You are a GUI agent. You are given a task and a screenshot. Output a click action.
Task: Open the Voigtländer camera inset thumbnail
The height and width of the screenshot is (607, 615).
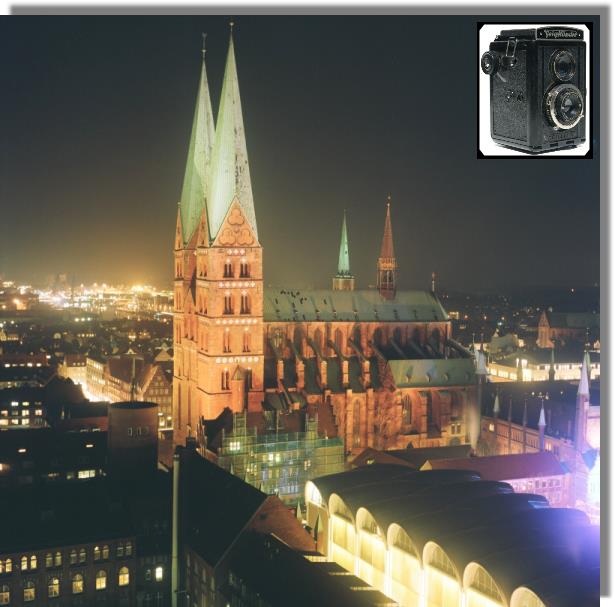(x=535, y=91)
